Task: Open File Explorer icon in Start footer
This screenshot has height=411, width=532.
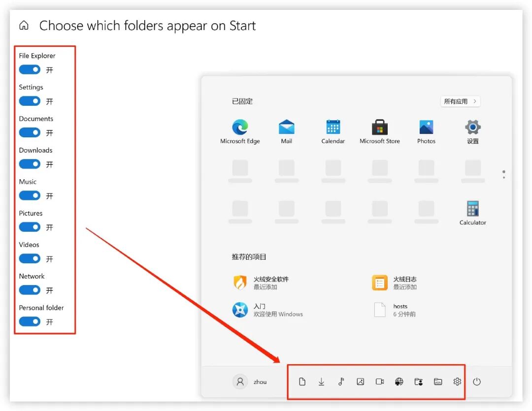Action: click(438, 382)
